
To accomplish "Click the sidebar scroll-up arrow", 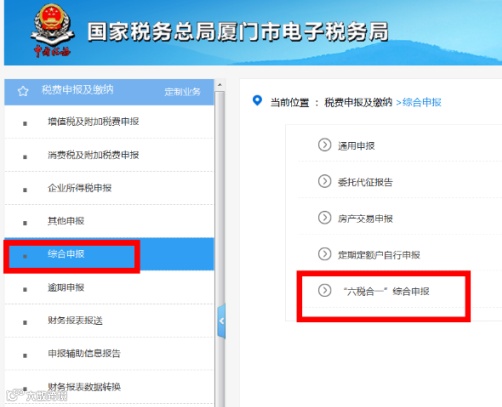I will [220, 85].
